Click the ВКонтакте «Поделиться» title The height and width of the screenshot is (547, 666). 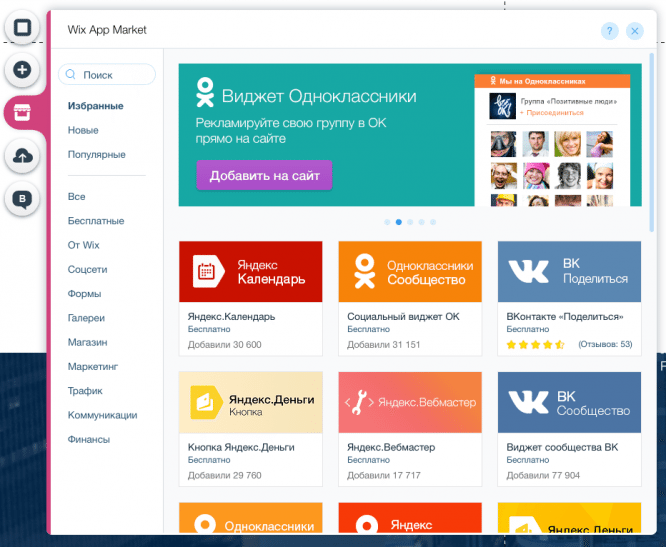tap(565, 317)
